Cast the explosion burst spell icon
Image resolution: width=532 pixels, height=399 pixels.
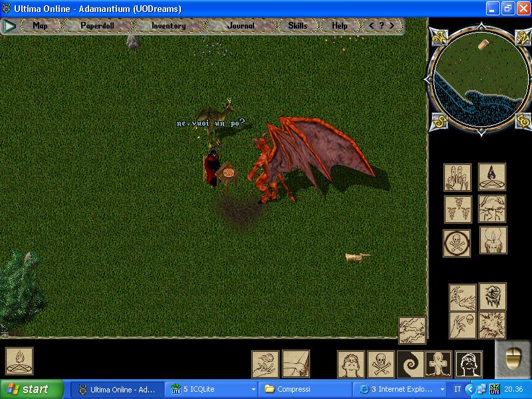point(492,325)
